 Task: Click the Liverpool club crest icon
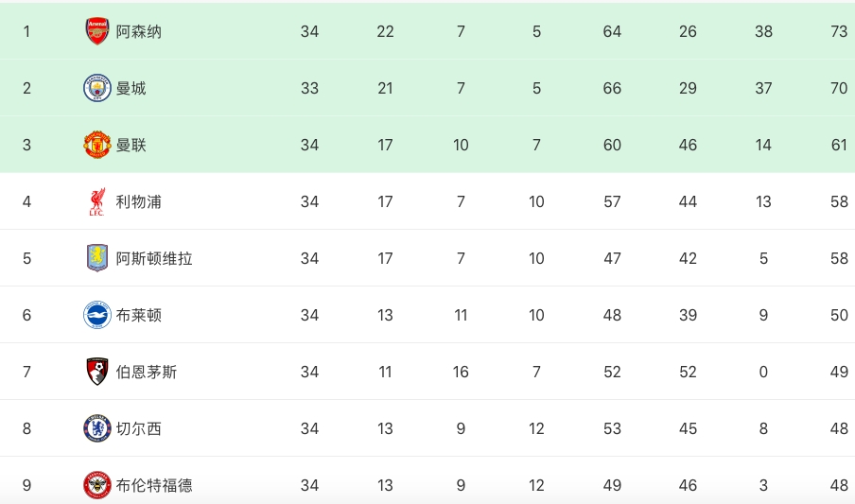tap(97, 201)
